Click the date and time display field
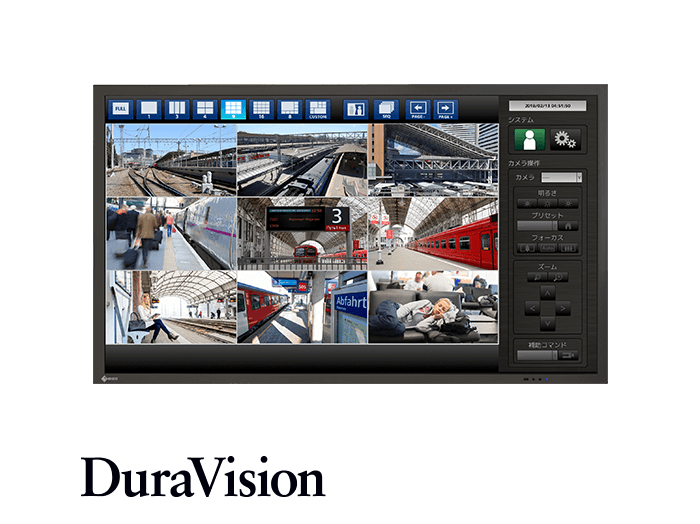The image size is (700, 524). (547, 106)
